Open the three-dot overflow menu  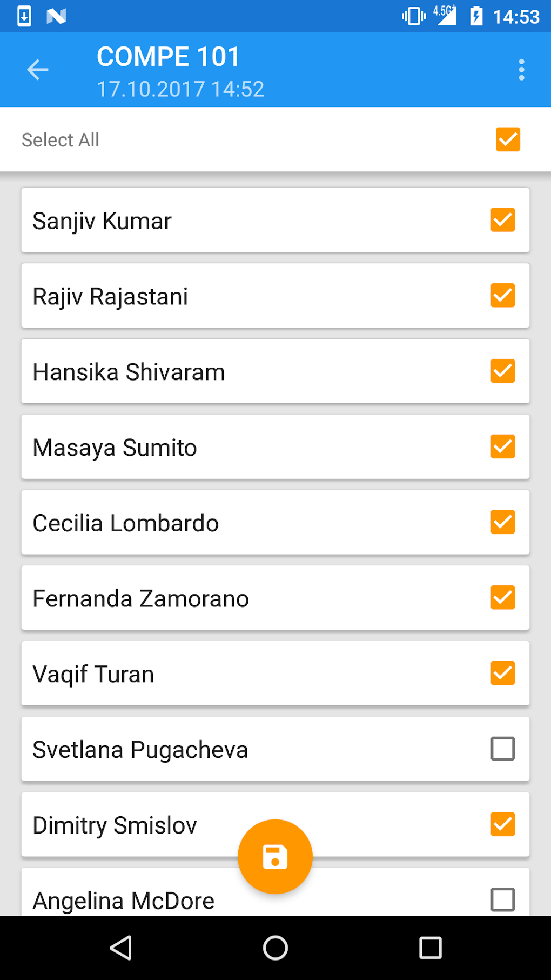point(521,70)
